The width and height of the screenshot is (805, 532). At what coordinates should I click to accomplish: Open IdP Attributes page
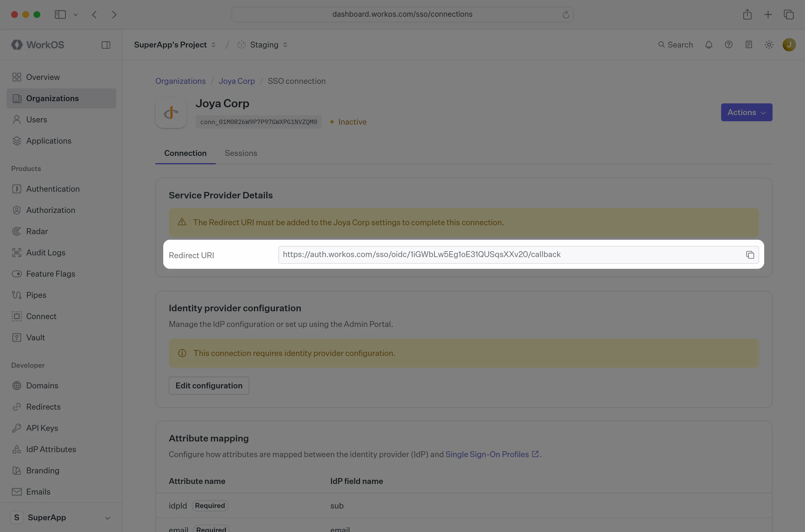61,449
